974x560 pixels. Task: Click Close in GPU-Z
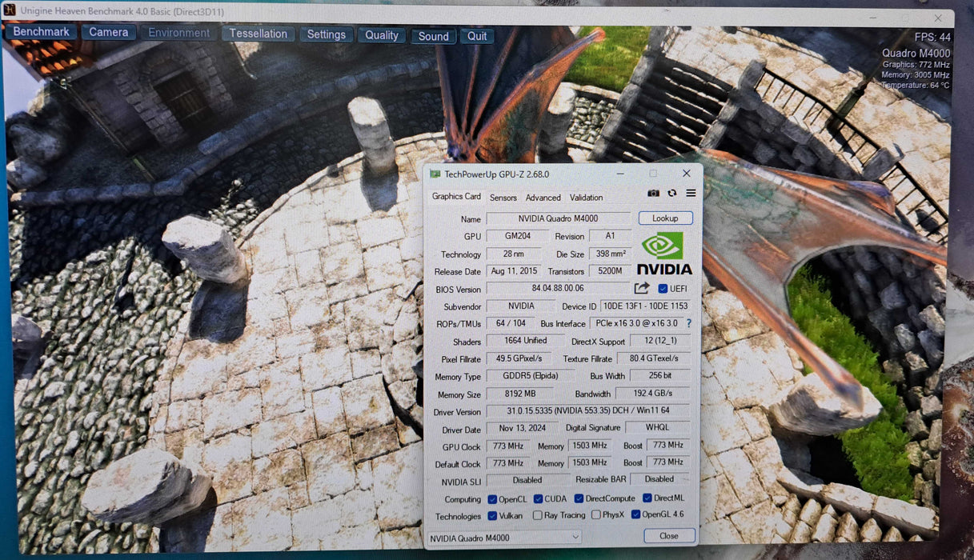coord(668,536)
